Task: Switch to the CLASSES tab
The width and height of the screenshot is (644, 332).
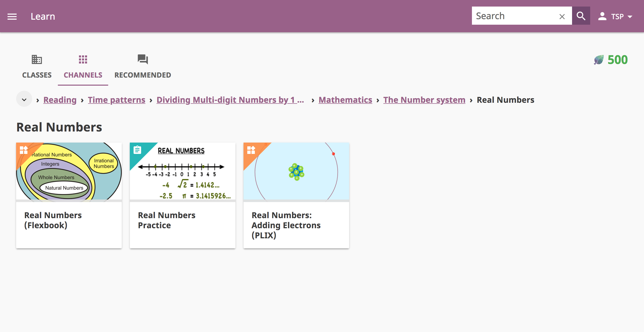Action: 37,75
